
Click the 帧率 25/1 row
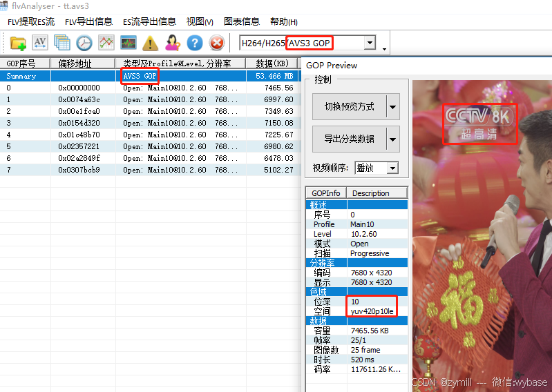357,340
